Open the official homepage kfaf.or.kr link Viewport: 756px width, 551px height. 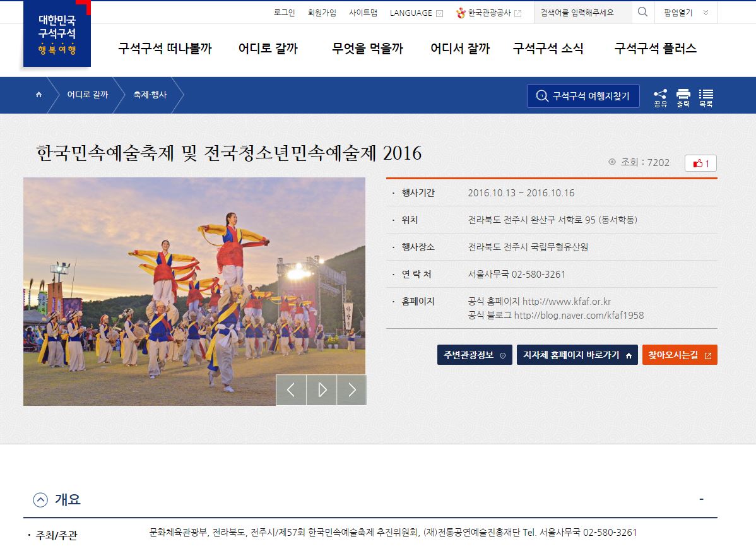[567, 302]
